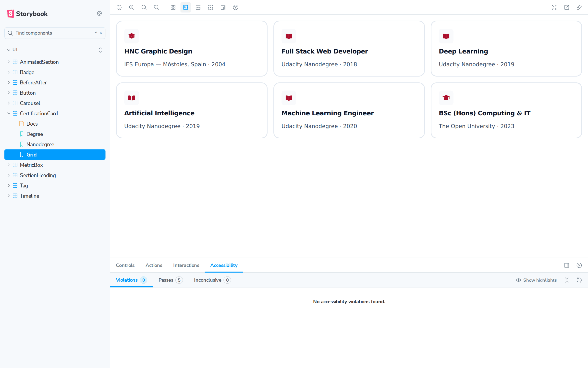
Task: Open the Inconclusive sub-tab
Action: (212, 280)
